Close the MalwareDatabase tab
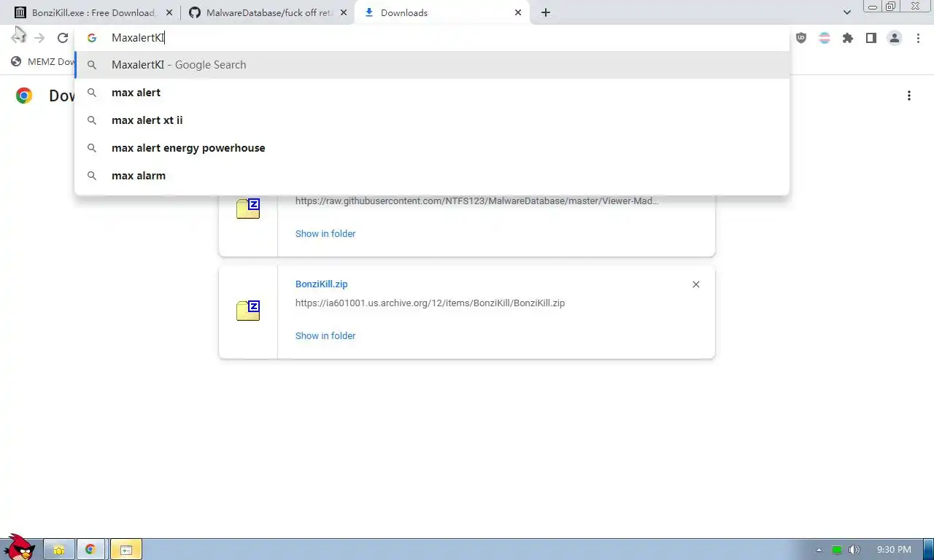 click(344, 12)
